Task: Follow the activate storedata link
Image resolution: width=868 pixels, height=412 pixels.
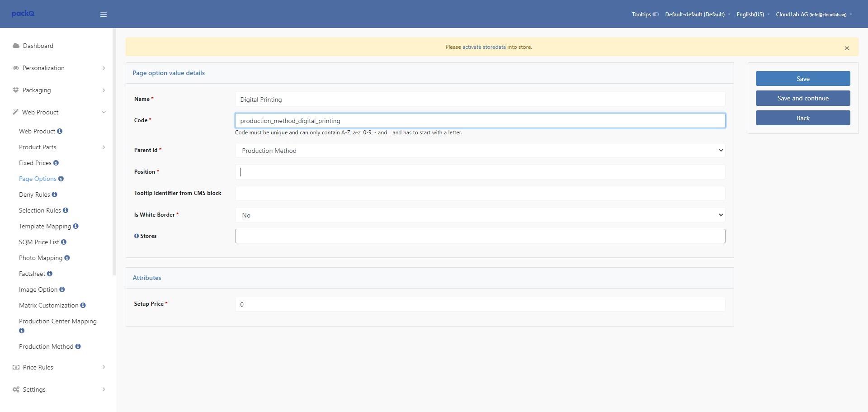Action: pos(484,47)
